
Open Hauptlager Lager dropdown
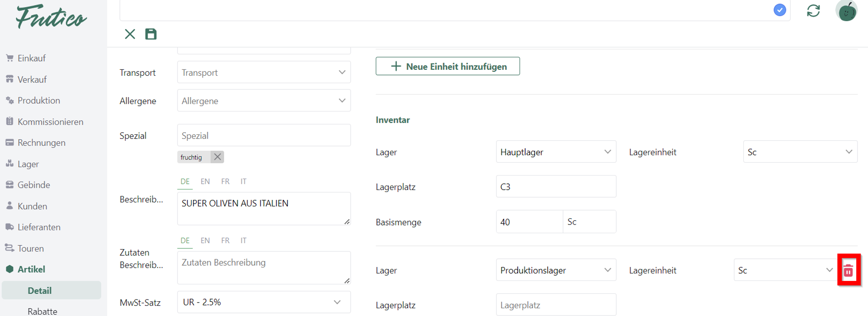556,152
